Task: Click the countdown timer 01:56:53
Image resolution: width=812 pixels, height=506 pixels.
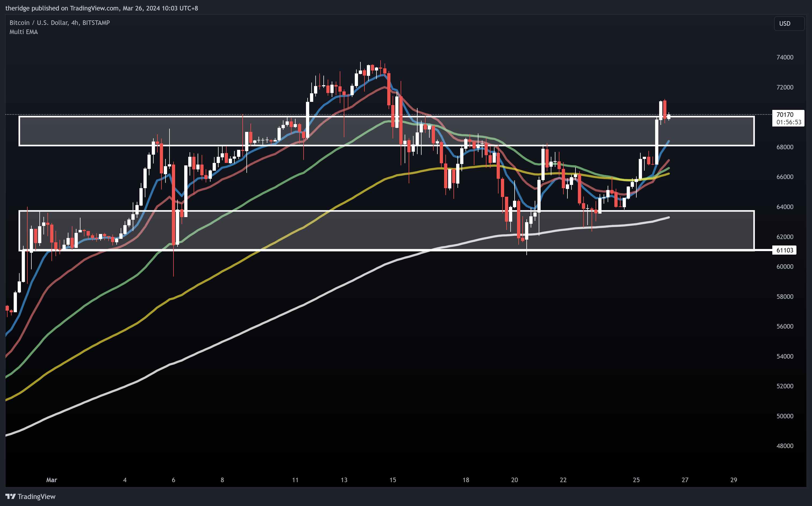Action: coord(789,122)
